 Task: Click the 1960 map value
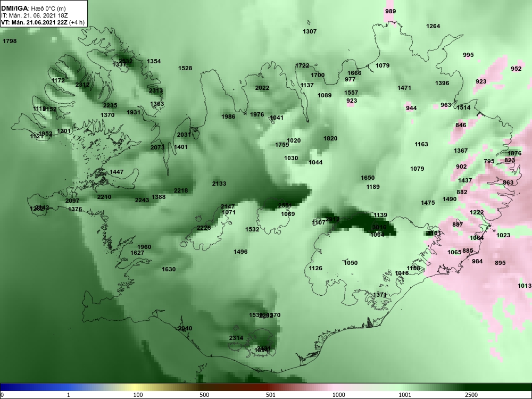(x=144, y=247)
